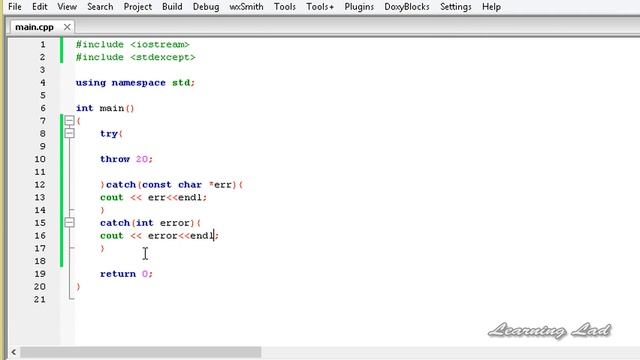Select the main.cpp editor tab
The width and height of the screenshot is (640, 360).
pyautogui.click(x=34, y=27)
